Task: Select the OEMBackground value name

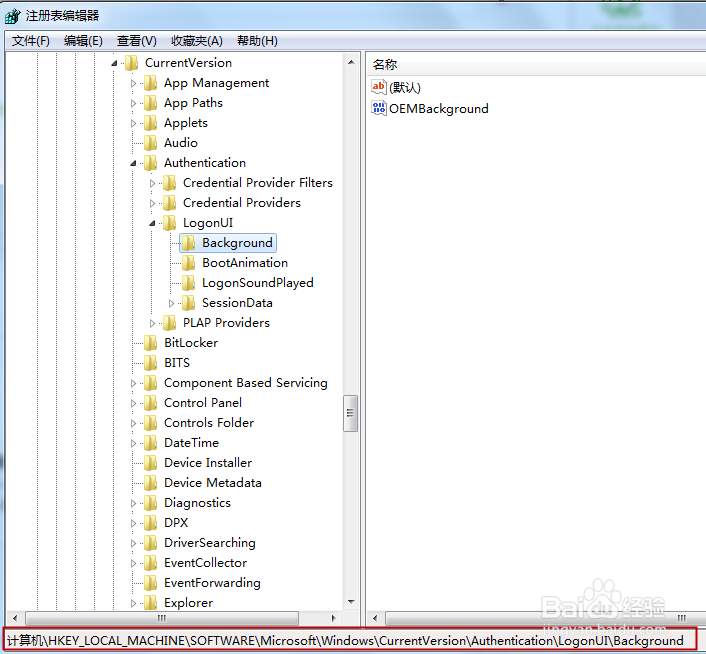Action: click(x=439, y=109)
